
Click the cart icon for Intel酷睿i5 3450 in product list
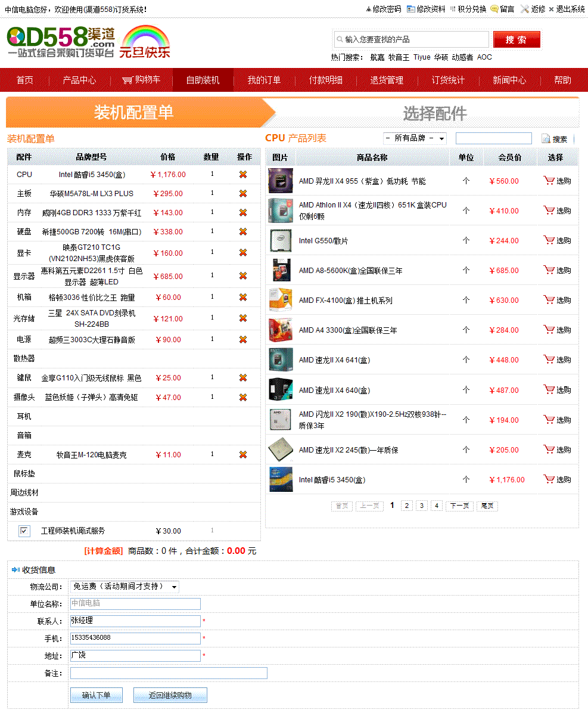[x=549, y=479]
